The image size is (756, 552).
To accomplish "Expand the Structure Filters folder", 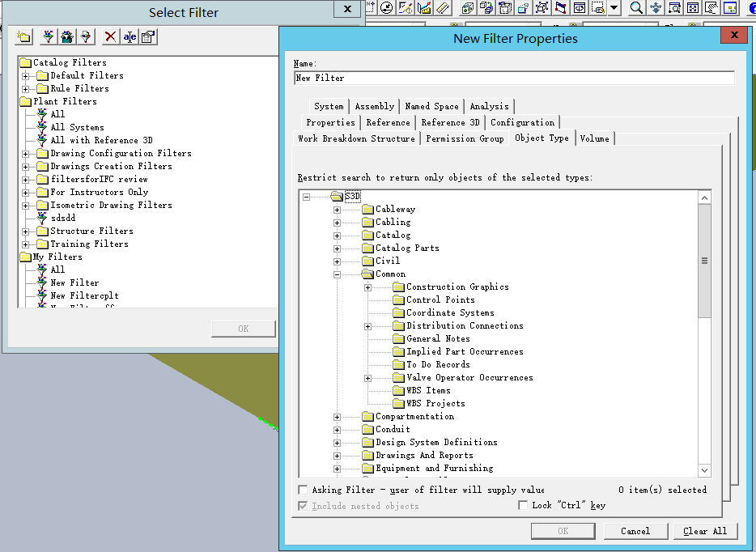I will pyautogui.click(x=26, y=231).
